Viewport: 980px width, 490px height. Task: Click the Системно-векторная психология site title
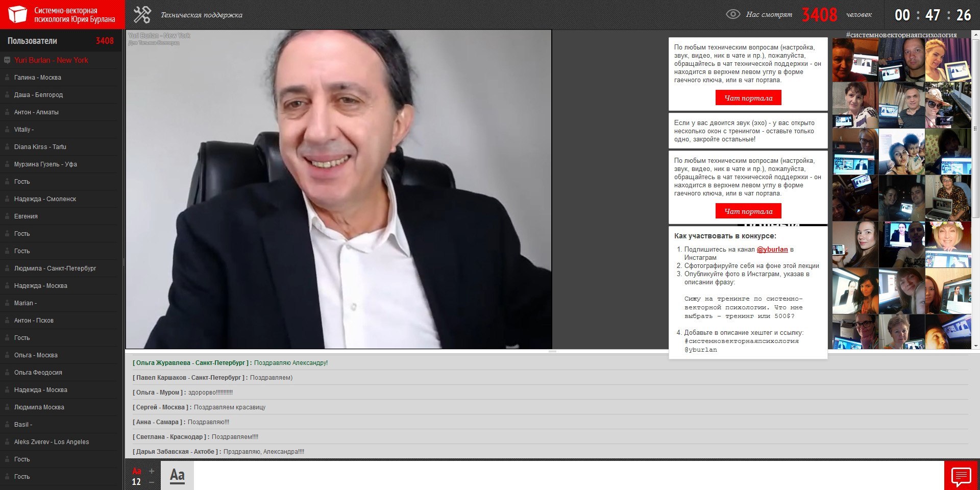pos(75,15)
